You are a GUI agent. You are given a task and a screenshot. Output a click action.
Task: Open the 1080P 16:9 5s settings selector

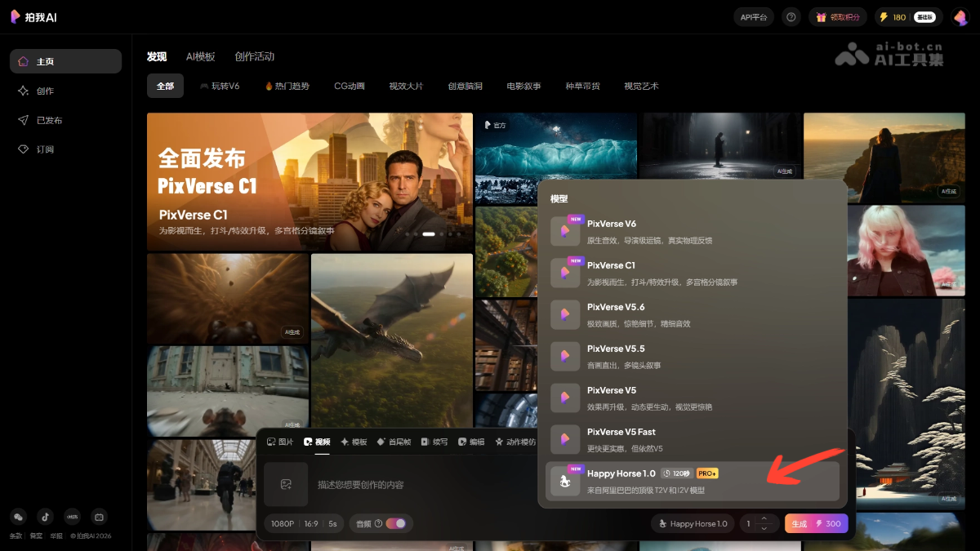(x=304, y=523)
